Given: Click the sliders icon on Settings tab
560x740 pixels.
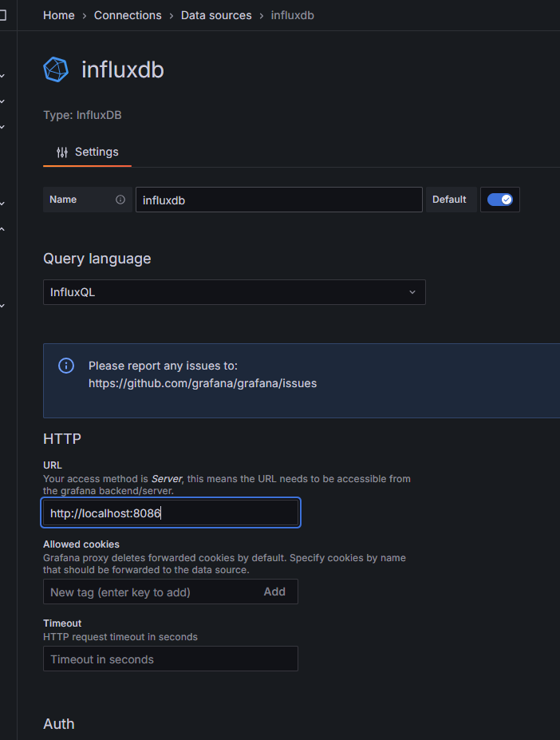Looking at the screenshot, I should click(x=62, y=152).
